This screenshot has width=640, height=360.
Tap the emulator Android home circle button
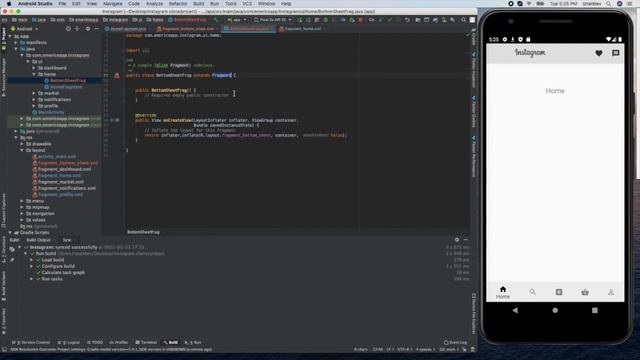pyautogui.click(x=555, y=310)
